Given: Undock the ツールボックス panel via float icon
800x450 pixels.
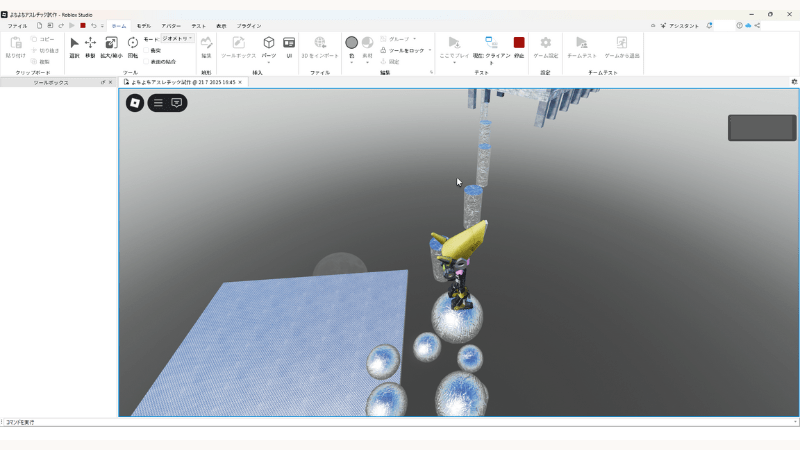Looking at the screenshot, I should 103,82.
